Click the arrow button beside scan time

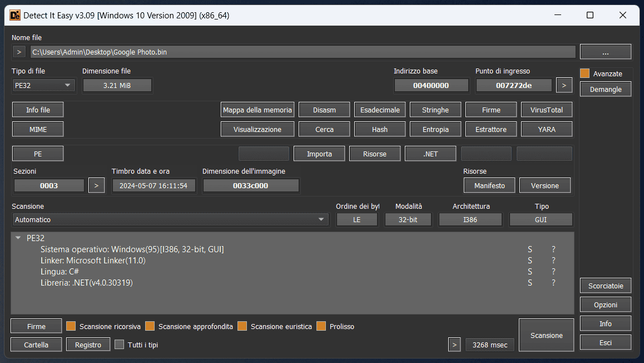coord(454,345)
